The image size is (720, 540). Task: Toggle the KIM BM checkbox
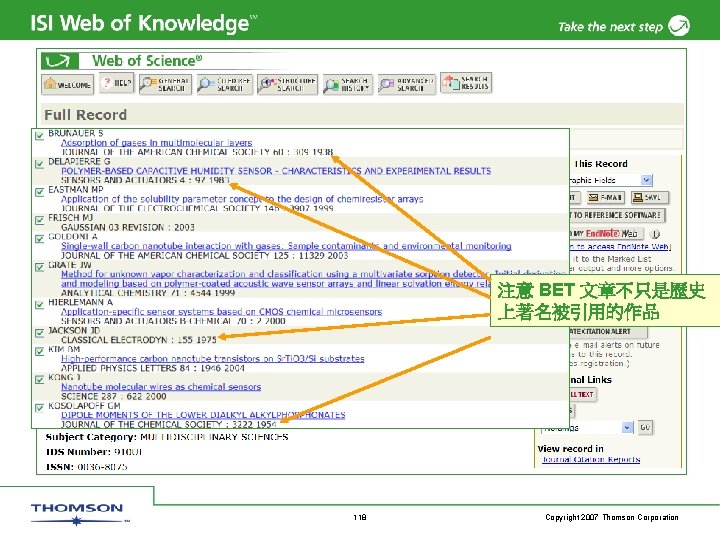point(40,351)
